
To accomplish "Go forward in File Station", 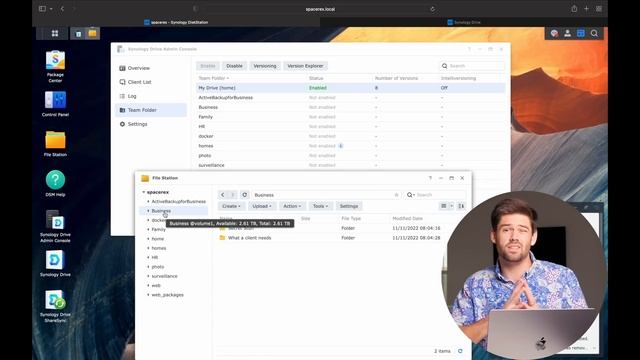I will pos(232,195).
